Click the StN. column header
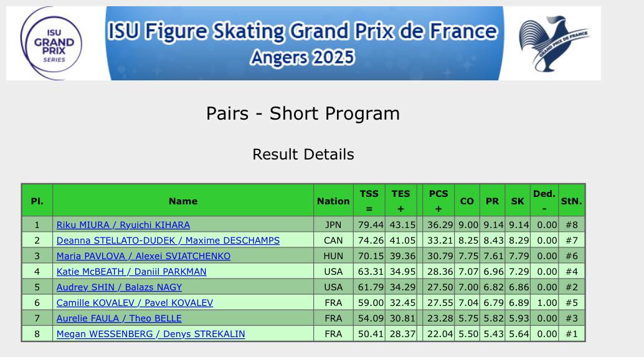This screenshot has width=644, height=357. (x=571, y=201)
